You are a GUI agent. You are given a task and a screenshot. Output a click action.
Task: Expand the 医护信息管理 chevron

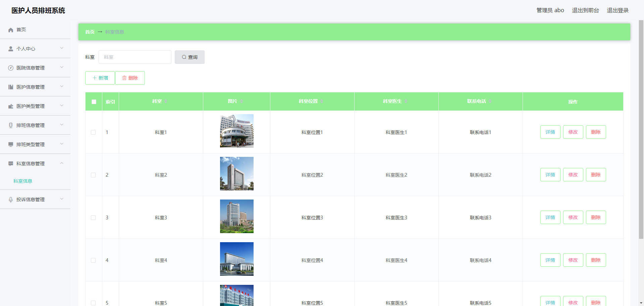click(62, 87)
